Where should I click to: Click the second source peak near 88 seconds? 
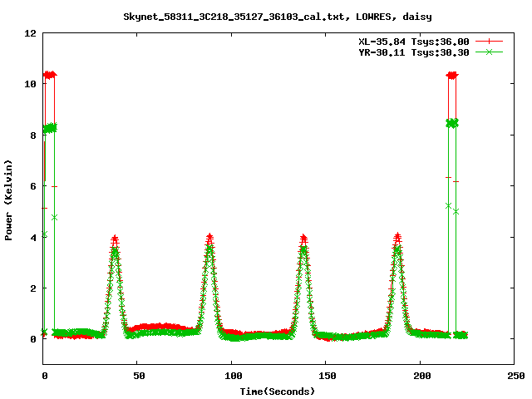(x=209, y=238)
